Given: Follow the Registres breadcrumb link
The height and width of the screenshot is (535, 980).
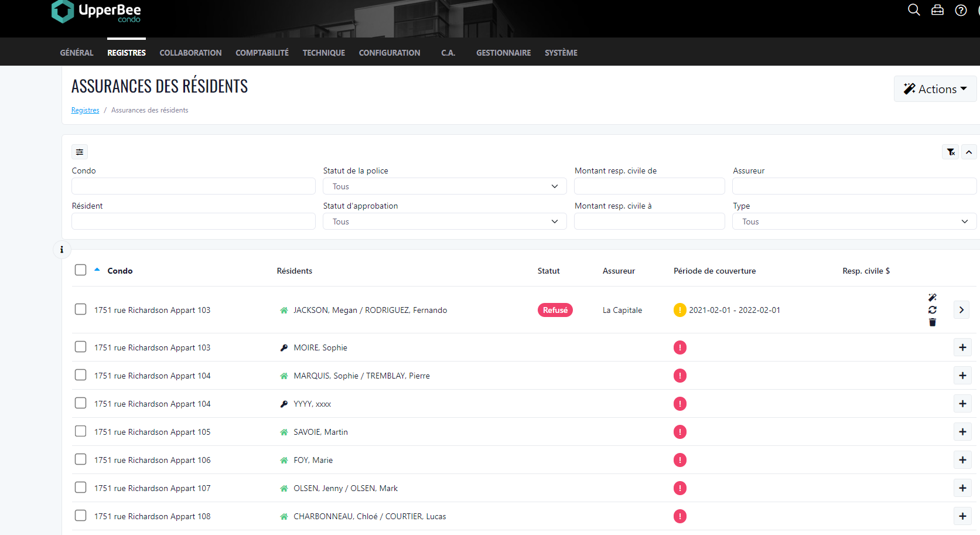Looking at the screenshot, I should tap(85, 110).
